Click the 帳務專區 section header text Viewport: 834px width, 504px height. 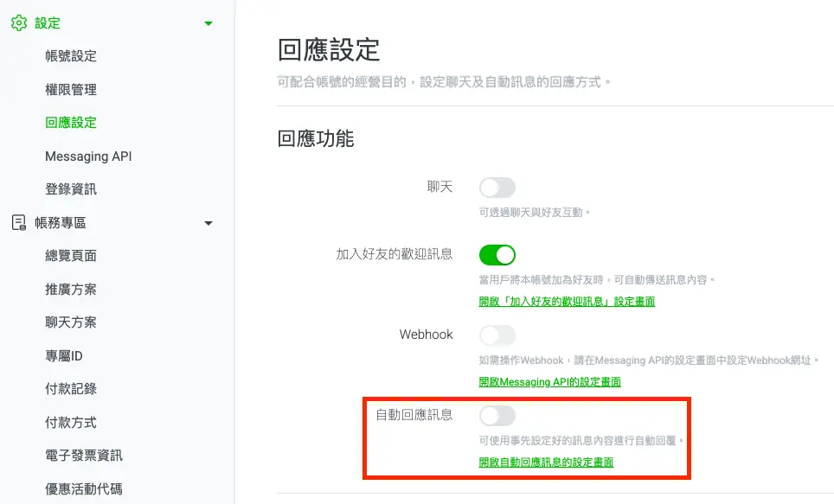click(x=60, y=223)
